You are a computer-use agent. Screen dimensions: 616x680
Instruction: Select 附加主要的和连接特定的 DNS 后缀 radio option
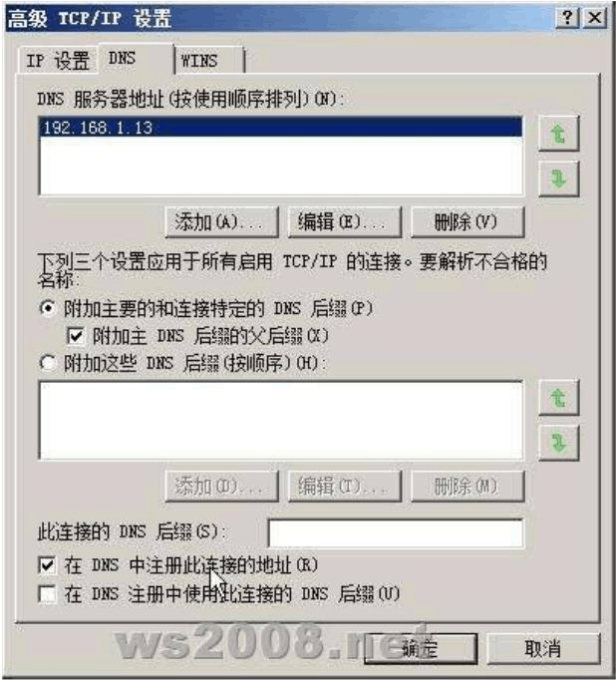tap(48, 308)
